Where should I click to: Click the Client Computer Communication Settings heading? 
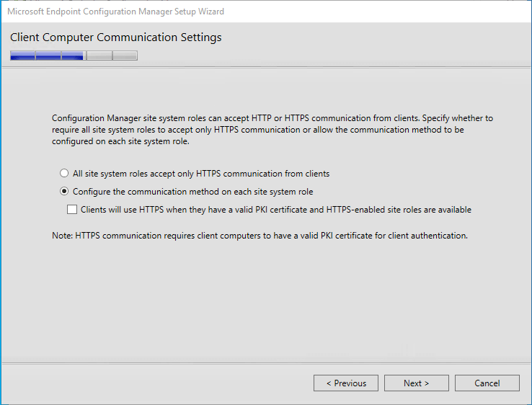[x=115, y=37]
